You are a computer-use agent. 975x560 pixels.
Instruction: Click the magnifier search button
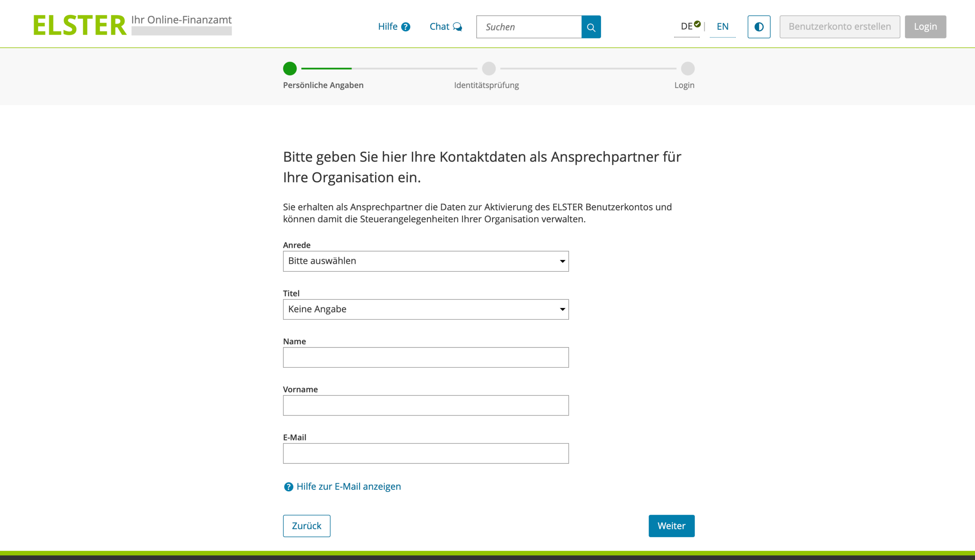pos(591,27)
